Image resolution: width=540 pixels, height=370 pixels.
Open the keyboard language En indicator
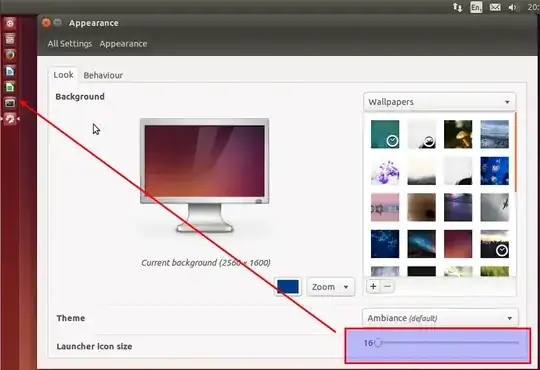click(476, 7)
